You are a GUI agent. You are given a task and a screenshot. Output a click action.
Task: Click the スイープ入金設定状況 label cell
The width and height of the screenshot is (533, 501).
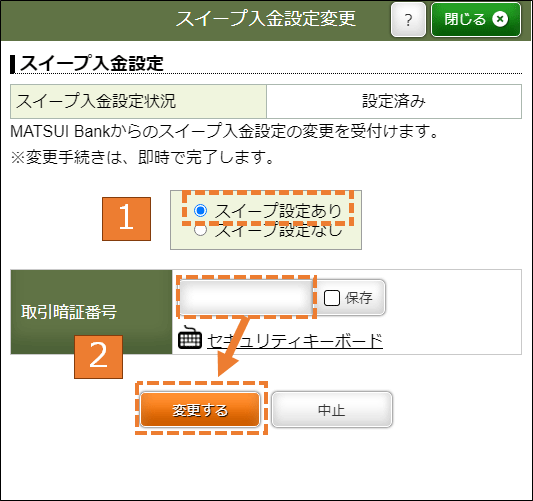(x=138, y=101)
